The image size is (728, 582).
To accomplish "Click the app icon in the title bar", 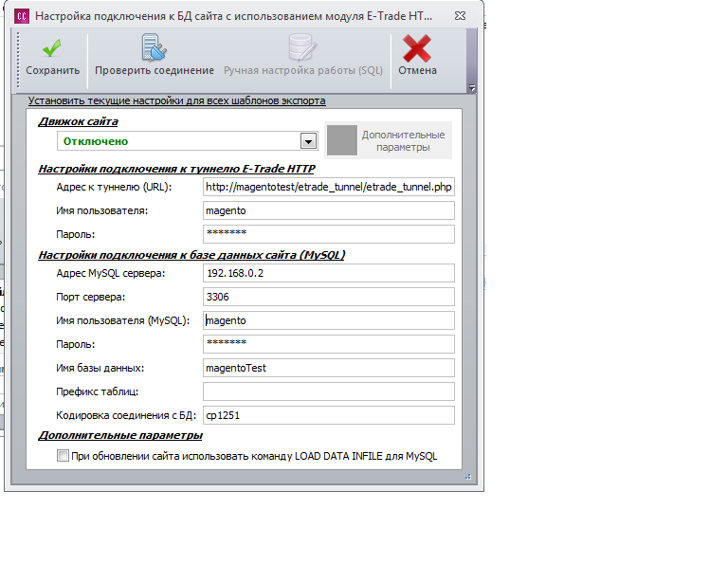I will coord(22,16).
